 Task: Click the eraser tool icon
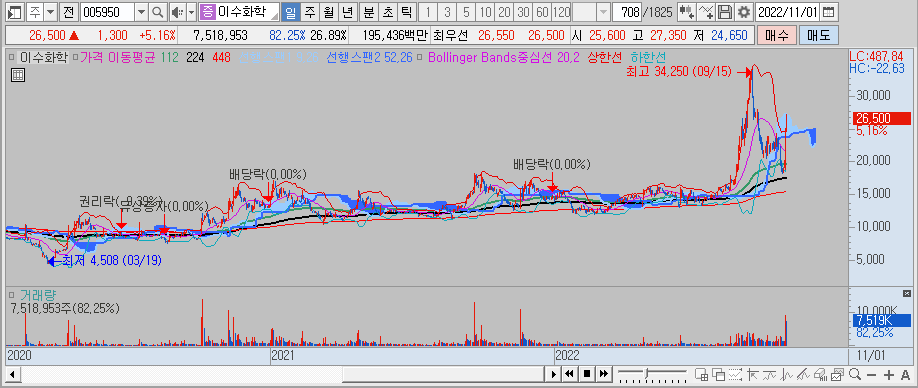click(821, 375)
